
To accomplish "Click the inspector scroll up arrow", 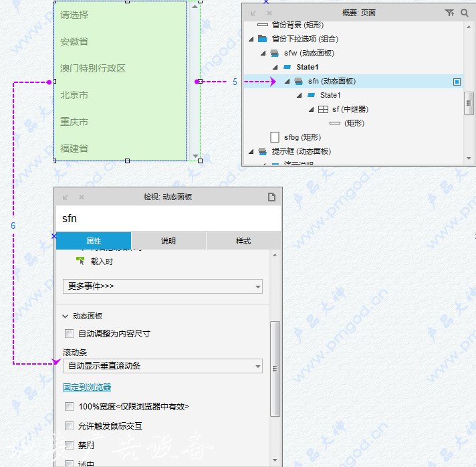I will point(275,255).
